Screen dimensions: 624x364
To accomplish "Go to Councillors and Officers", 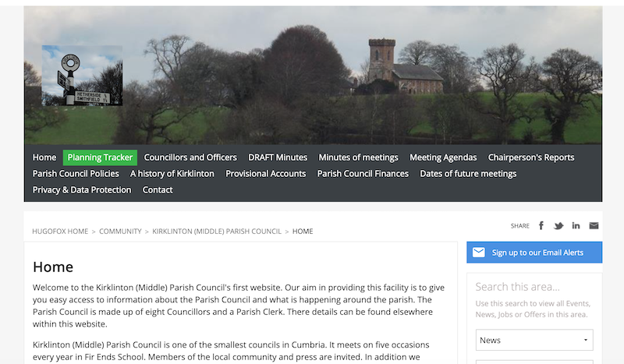I will [190, 157].
